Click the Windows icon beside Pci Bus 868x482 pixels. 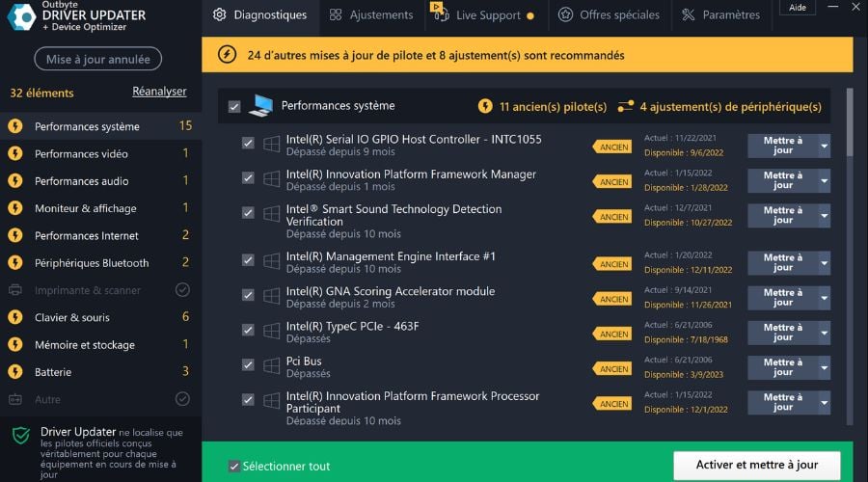click(271, 365)
